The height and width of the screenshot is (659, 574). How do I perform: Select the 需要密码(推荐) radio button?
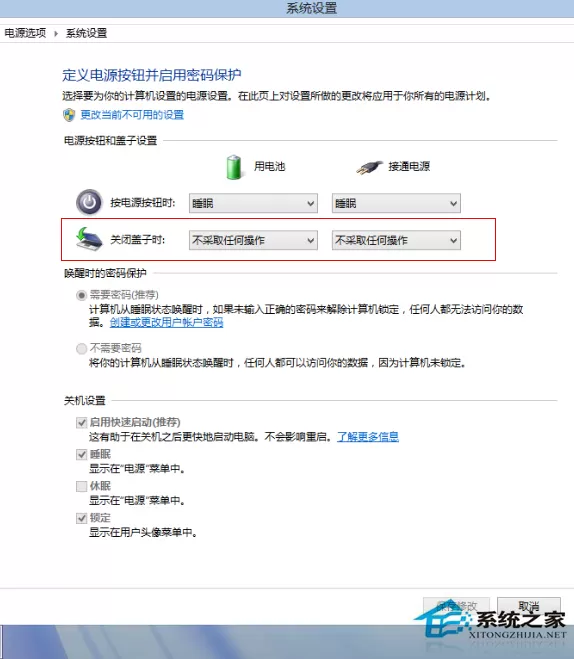[x=81, y=295]
